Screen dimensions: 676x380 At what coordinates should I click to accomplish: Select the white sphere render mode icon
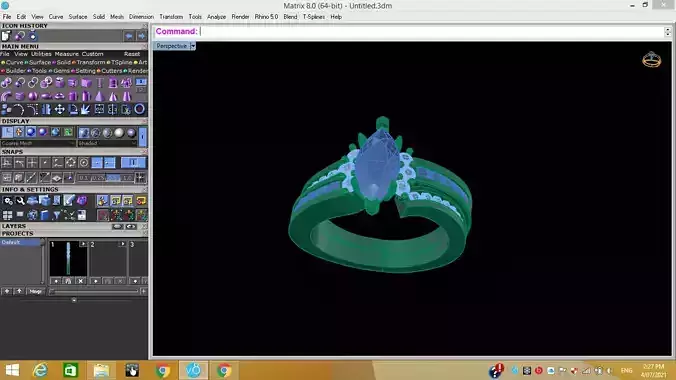click(x=119, y=133)
